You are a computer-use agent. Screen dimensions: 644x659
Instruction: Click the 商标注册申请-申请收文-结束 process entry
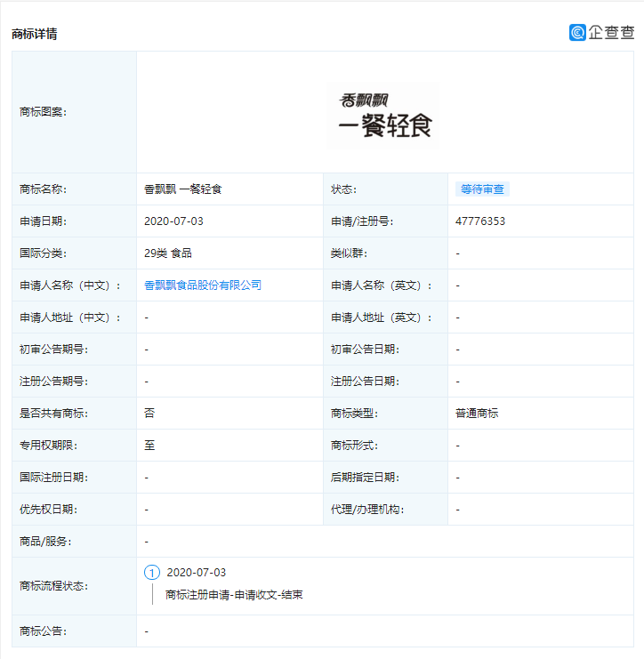tap(234, 595)
